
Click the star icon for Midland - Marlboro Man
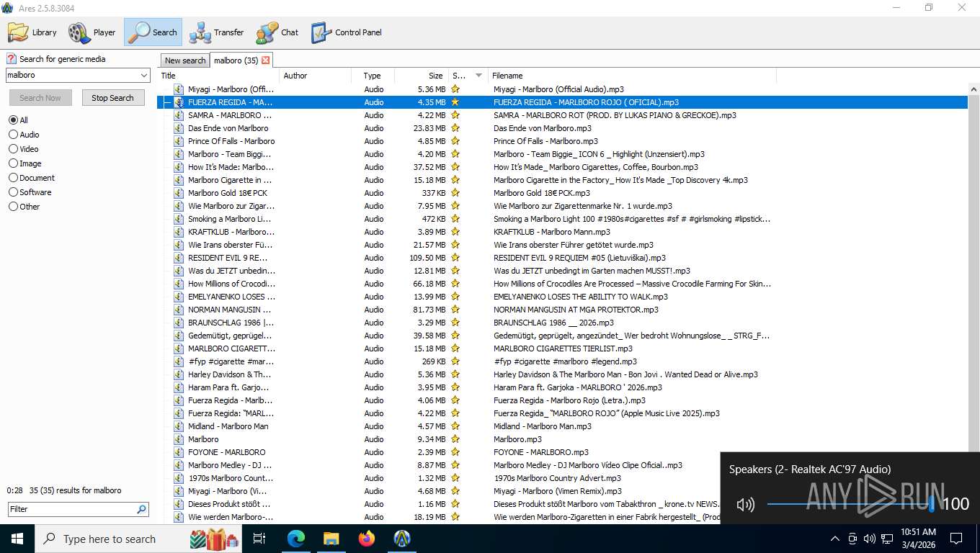(x=455, y=426)
